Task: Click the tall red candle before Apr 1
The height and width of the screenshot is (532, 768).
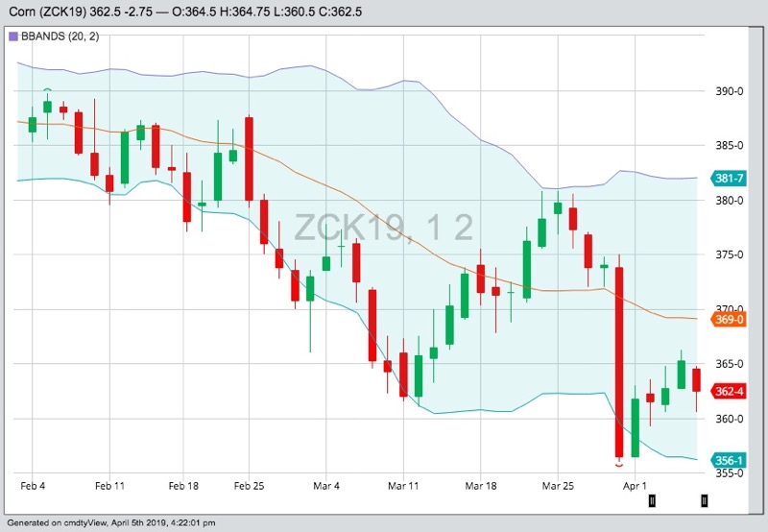Action: [x=620, y=361]
